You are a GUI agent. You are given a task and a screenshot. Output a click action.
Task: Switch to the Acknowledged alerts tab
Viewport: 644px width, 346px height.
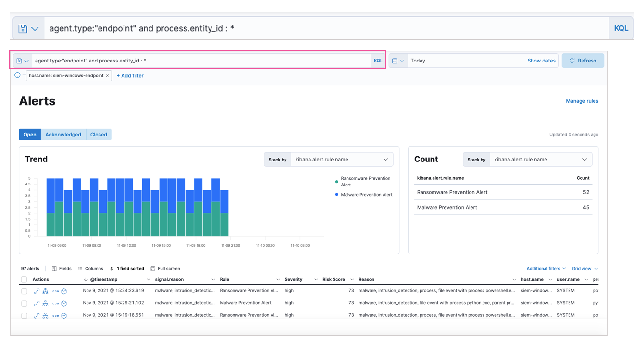click(x=63, y=134)
